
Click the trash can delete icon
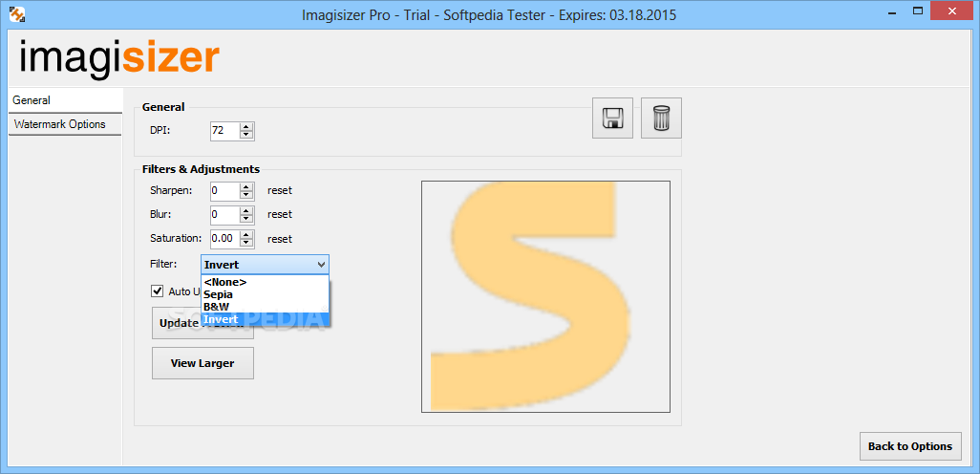pyautogui.click(x=661, y=118)
